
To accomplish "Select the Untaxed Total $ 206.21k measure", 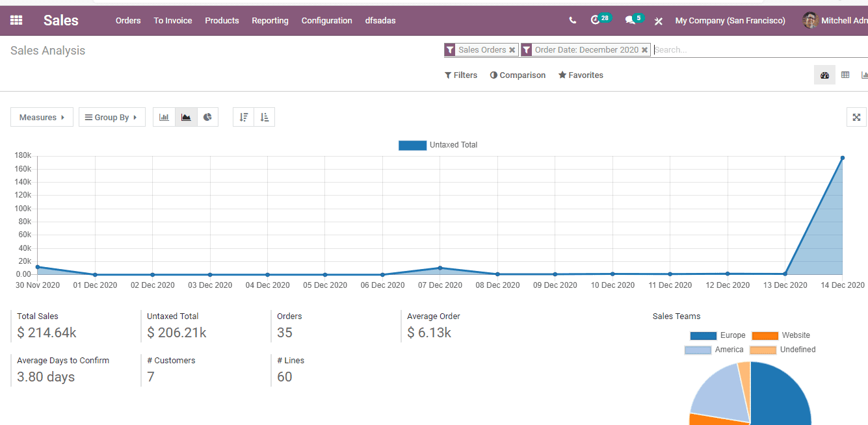I will click(205, 326).
